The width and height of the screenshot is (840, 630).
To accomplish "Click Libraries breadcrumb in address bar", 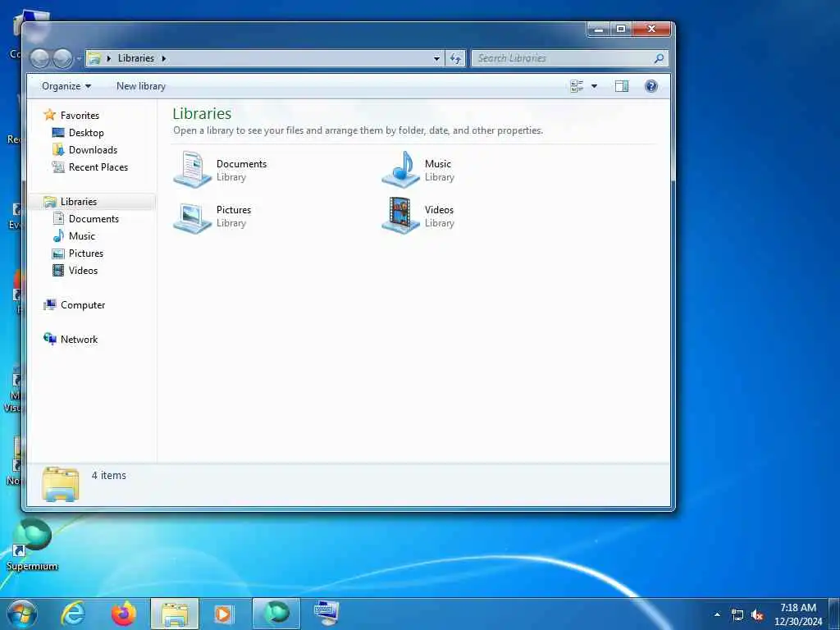I will click(136, 58).
